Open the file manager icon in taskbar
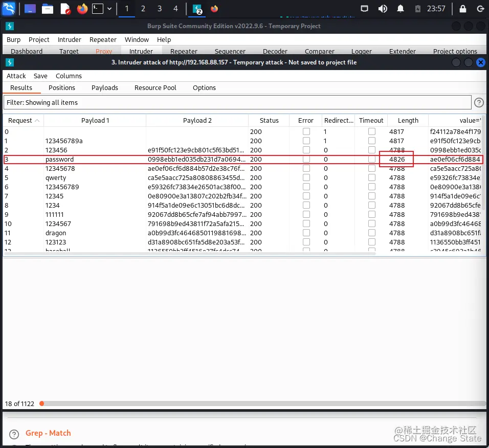The height and width of the screenshot is (448, 489). point(48,9)
